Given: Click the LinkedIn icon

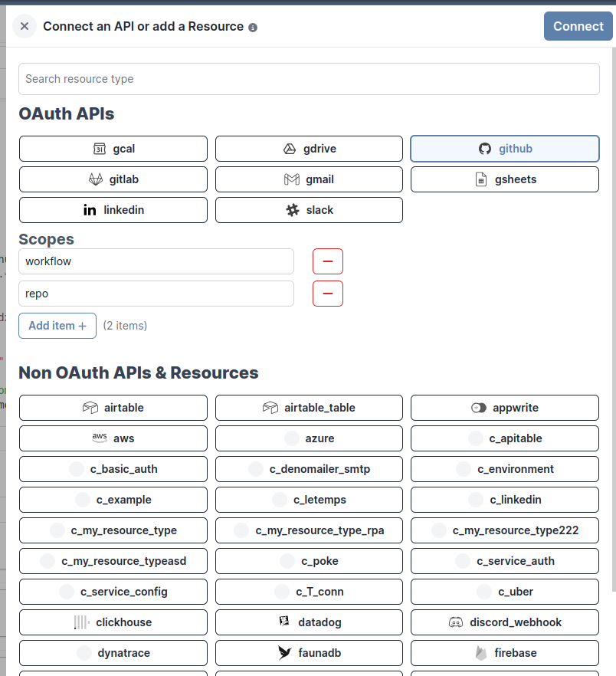Looking at the screenshot, I should point(89,210).
